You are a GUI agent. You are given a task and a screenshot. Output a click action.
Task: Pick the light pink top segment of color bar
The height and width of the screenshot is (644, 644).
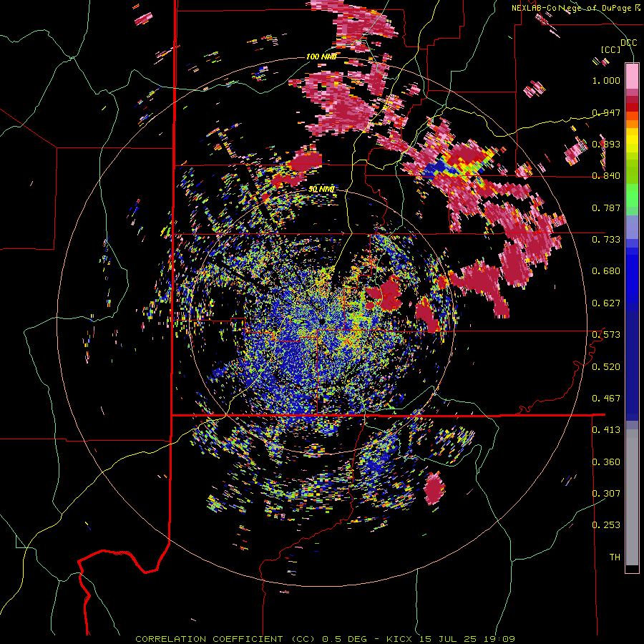pos(632,77)
